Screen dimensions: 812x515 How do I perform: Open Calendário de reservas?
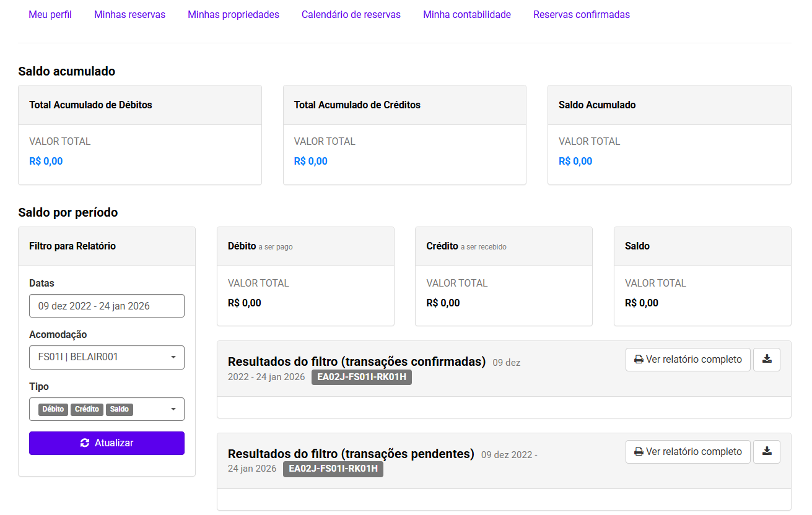pos(351,14)
